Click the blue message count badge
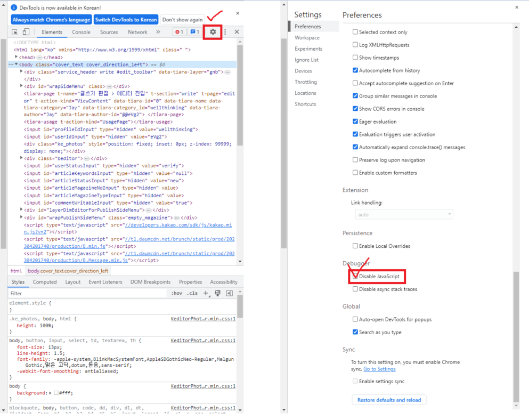 (194, 32)
